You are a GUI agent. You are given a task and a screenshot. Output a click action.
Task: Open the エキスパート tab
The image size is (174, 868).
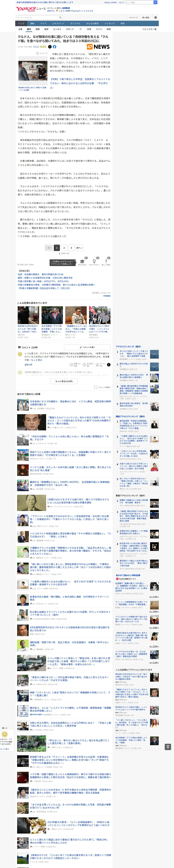58,24
